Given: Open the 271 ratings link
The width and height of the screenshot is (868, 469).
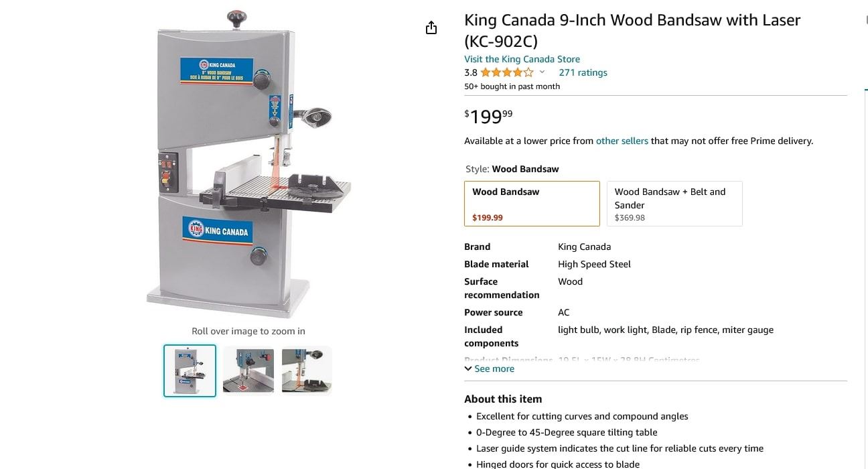Looking at the screenshot, I should [x=583, y=72].
